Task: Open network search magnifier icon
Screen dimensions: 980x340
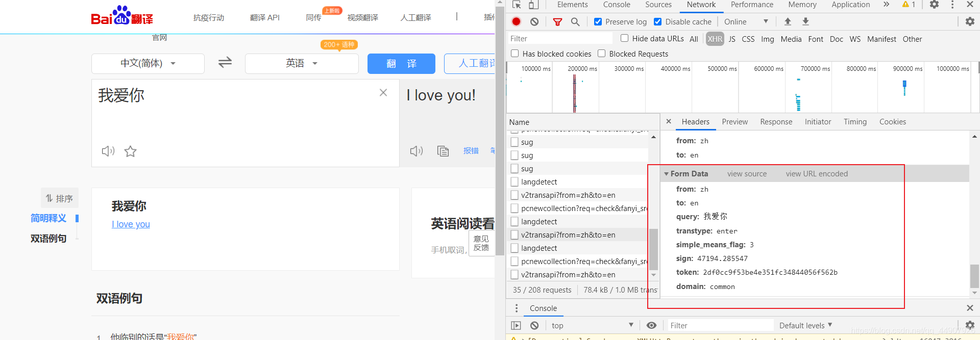Action: coord(575,21)
